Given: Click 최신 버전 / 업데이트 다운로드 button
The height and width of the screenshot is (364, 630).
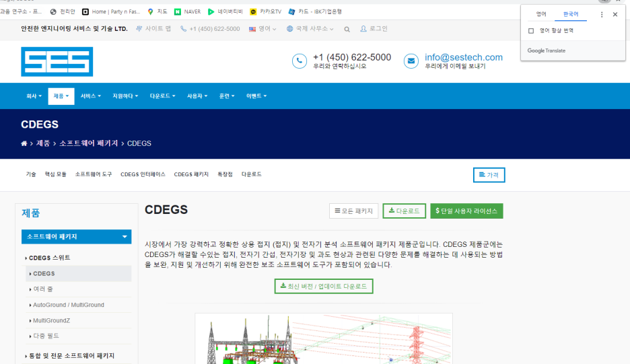Looking at the screenshot, I should (x=324, y=286).
